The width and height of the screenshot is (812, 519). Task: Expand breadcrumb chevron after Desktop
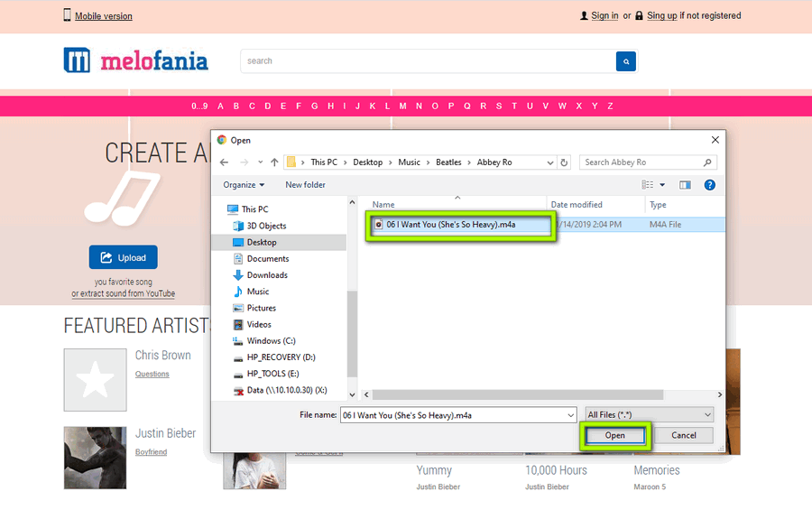[x=390, y=162]
